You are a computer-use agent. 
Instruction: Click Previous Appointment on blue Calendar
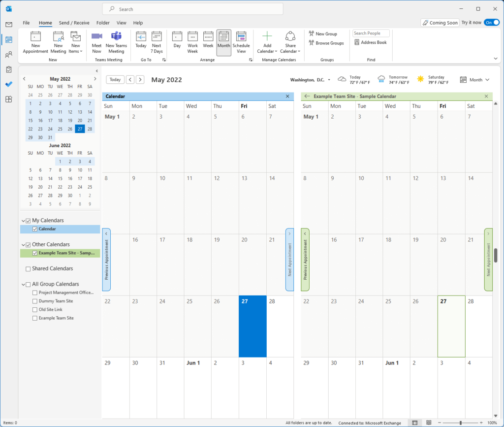[106, 260]
